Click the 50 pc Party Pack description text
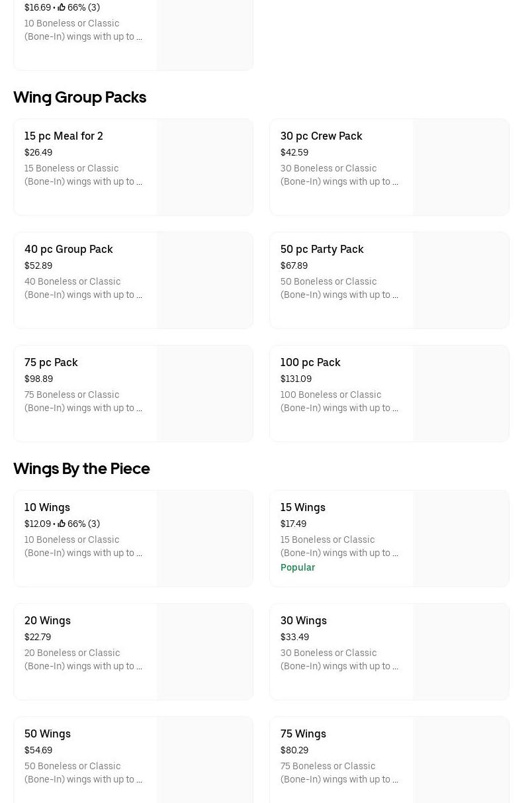 (x=339, y=288)
